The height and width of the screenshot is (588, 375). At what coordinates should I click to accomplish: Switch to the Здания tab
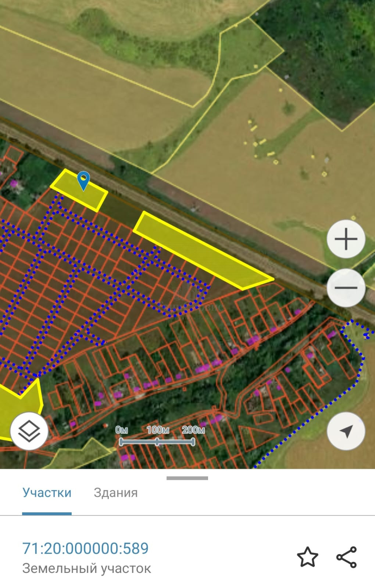tap(116, 492)
